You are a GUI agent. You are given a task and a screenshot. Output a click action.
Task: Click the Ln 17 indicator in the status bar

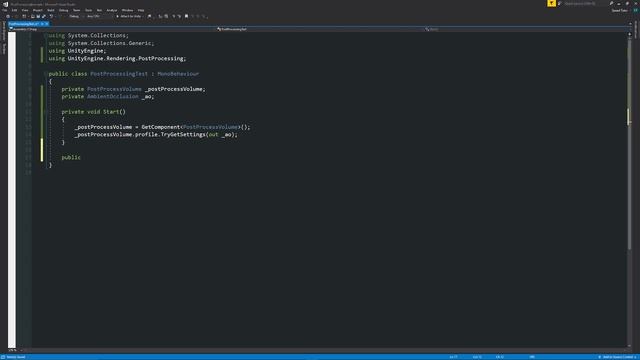coord(453,357)
